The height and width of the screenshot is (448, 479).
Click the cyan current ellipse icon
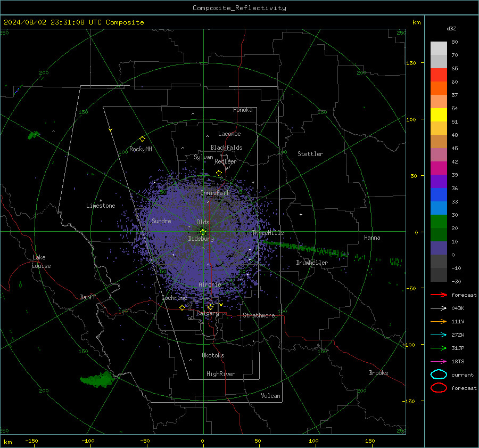tap(439, 374)
